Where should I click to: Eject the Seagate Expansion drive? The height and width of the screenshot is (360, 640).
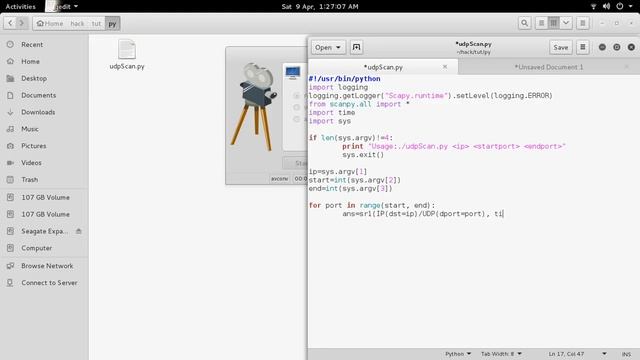click(x=79, y=231)
